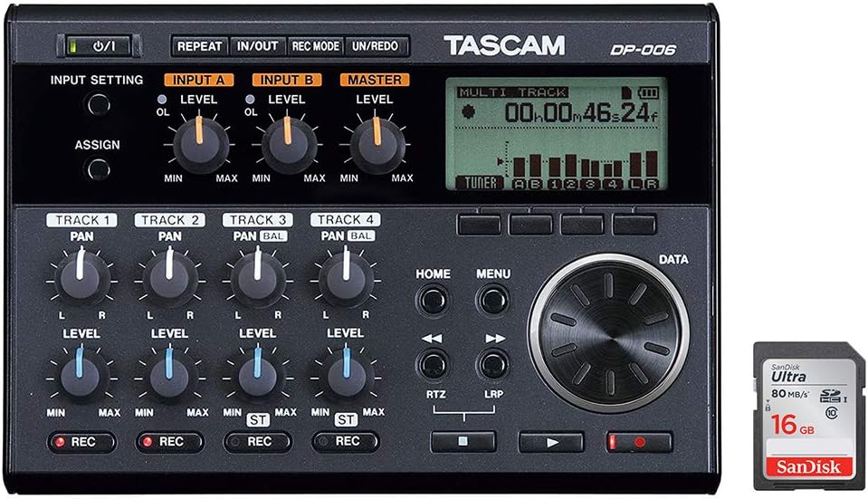The image size is (868, 499).
Task: Click the orange INPUT B label
Action: pyautogui.click(x=287, y=80)
